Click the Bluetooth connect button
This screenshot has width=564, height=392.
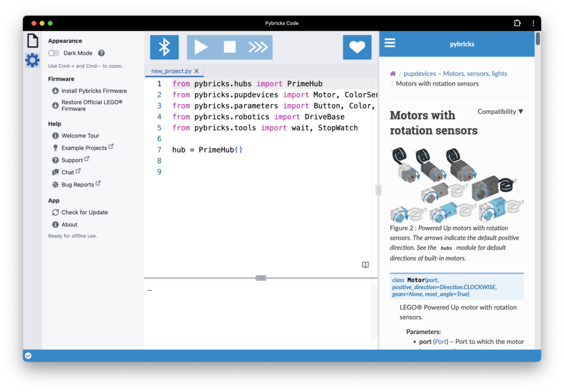click(164, 47)
